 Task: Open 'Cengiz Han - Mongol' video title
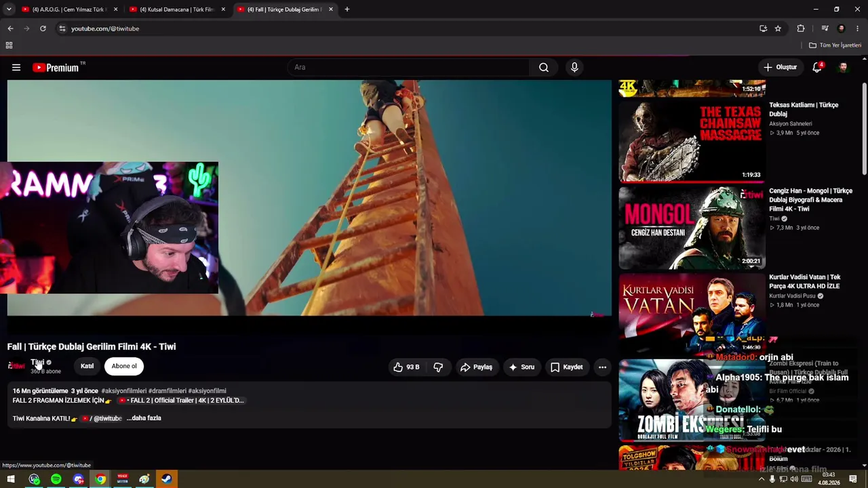coord(811,200)
